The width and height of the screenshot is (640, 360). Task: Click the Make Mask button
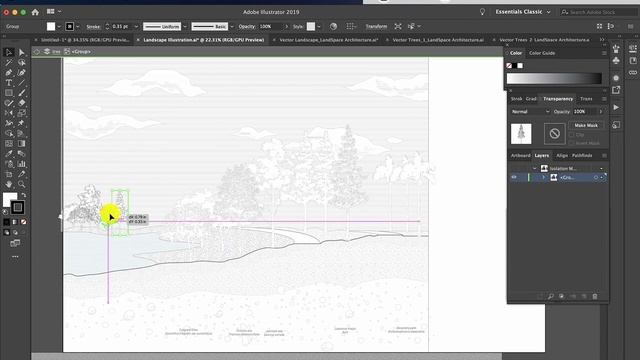586,125
